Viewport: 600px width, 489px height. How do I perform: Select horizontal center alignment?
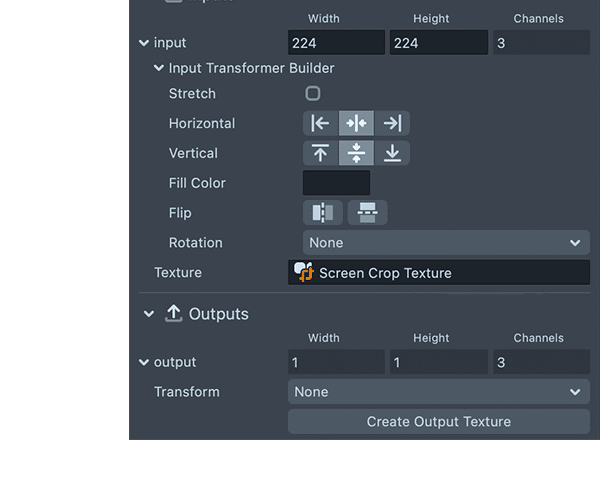click(356, 123)
